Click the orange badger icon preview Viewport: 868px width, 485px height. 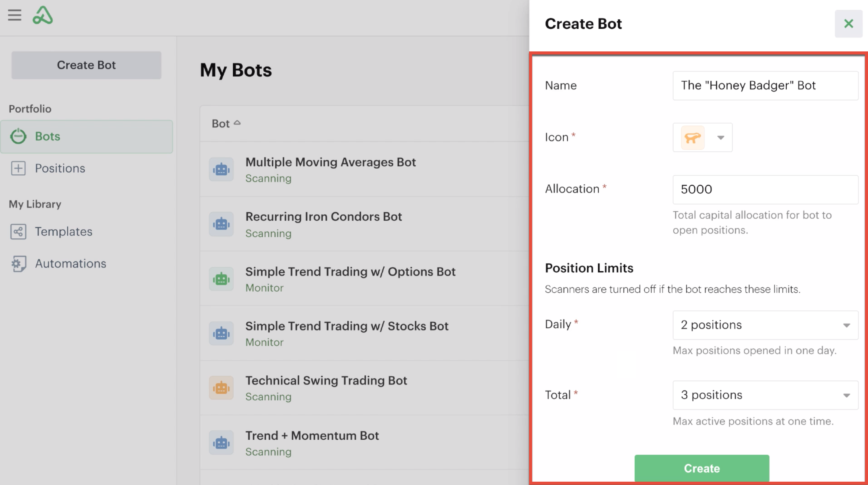pyautogui.click(x=693, y=137)
